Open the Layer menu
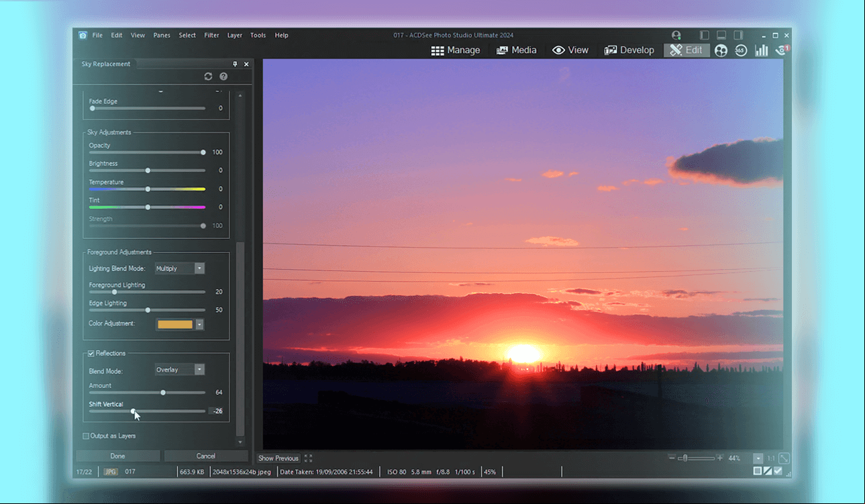 (x=235, y=36)
